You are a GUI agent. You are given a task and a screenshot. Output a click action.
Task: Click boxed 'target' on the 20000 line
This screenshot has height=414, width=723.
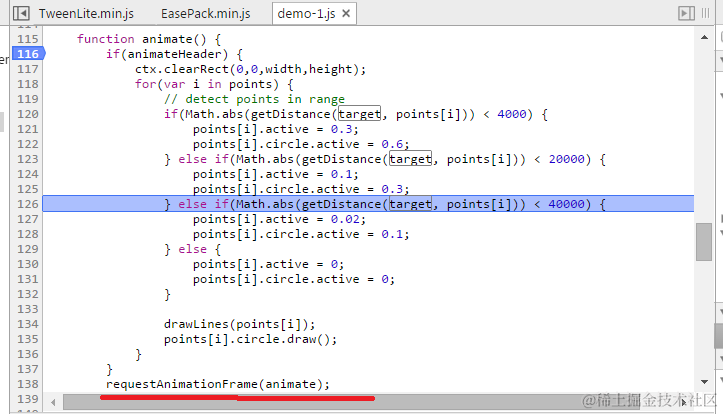click(x=410, y=159)
